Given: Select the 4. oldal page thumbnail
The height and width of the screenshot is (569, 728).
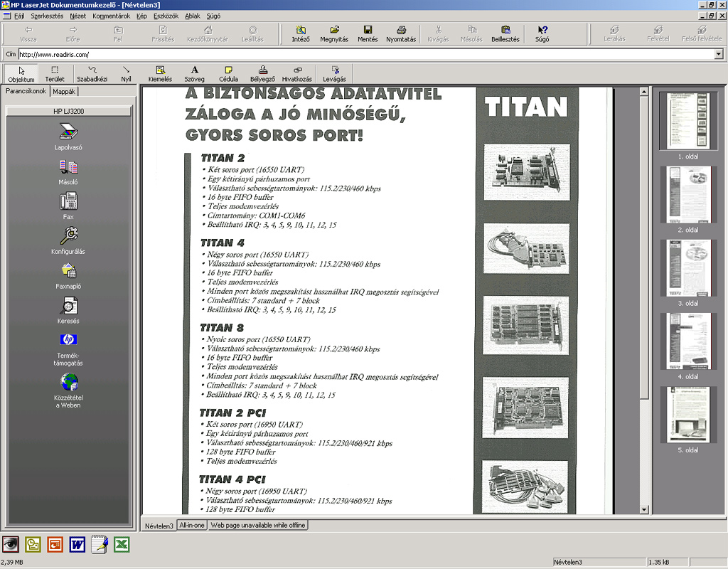Looking at the screenshot, I should click(x=688, y=341).
